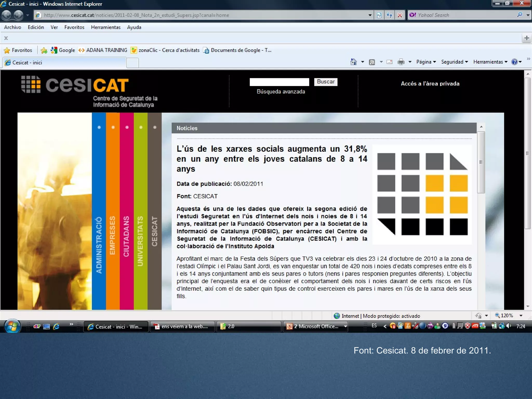
Task: Expand the Seguridad dropdown menu
Action: click(454, 62)
